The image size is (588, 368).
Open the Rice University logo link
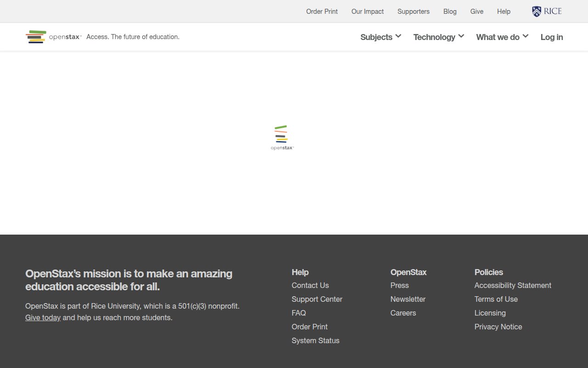[x=547, y=11]
